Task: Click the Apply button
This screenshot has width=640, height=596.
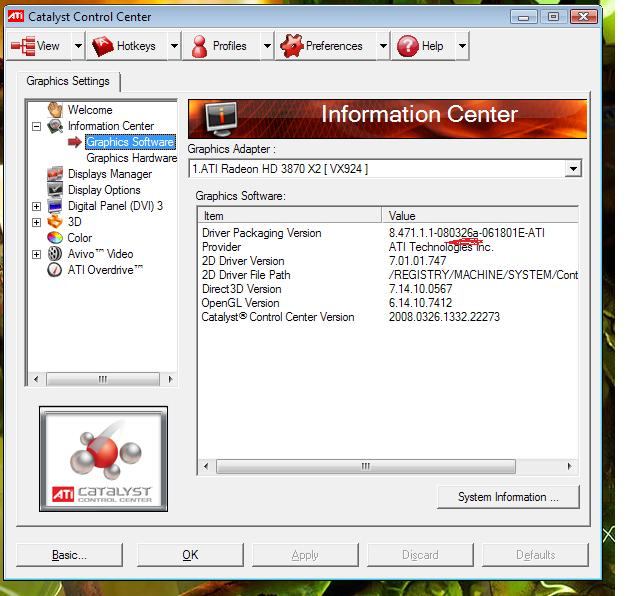Action: pos(305,555)
